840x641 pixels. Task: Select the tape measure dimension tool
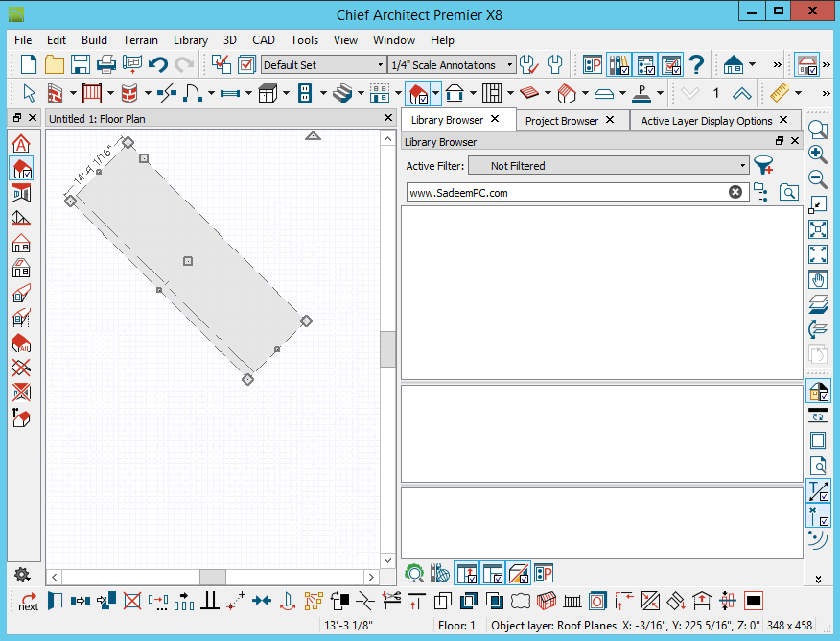(x=780, y=93)
